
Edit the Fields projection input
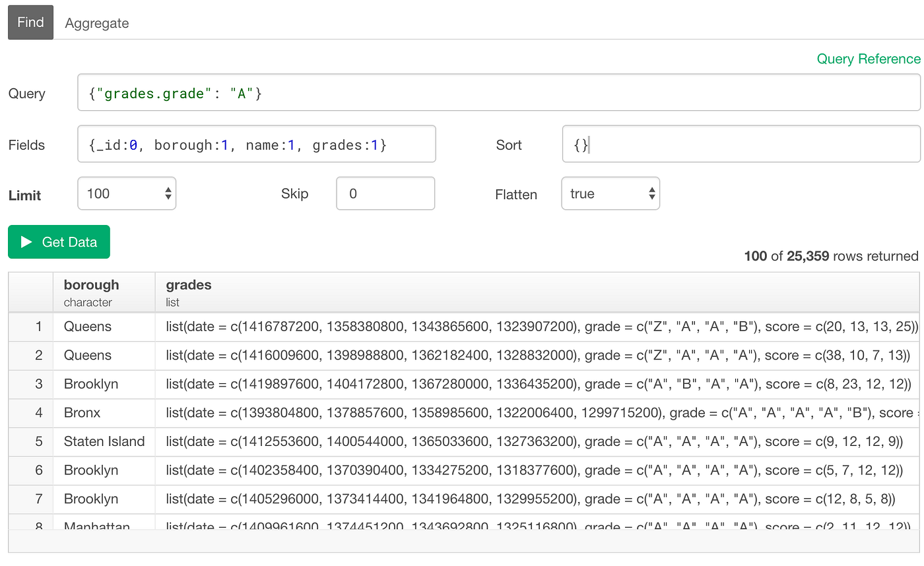[257, 144]
